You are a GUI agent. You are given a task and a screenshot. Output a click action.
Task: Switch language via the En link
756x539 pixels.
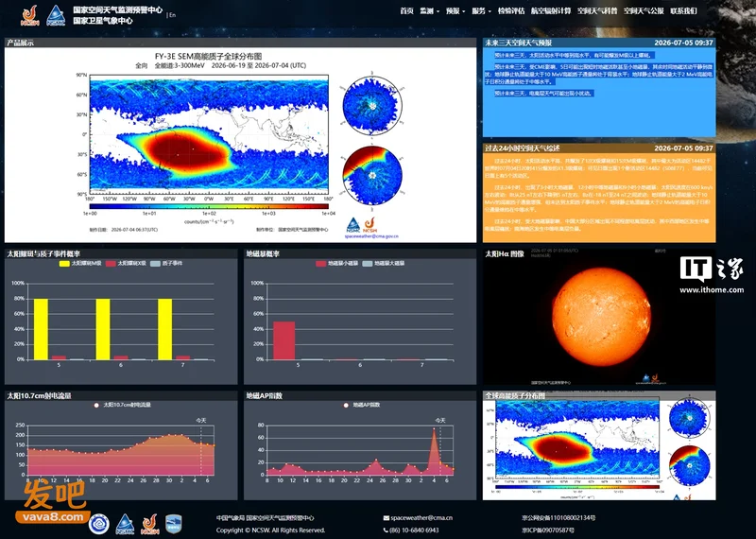click(x=172, y=15)
